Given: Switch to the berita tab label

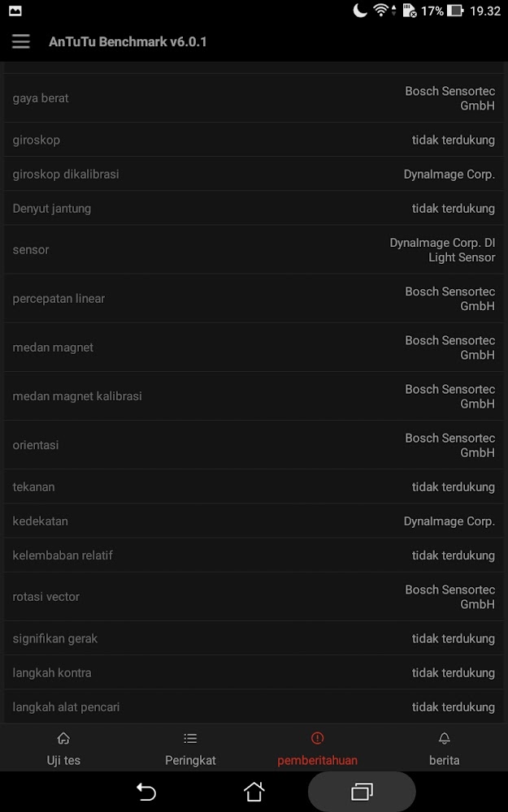Looking at the screenshot, I should [445, 760].
